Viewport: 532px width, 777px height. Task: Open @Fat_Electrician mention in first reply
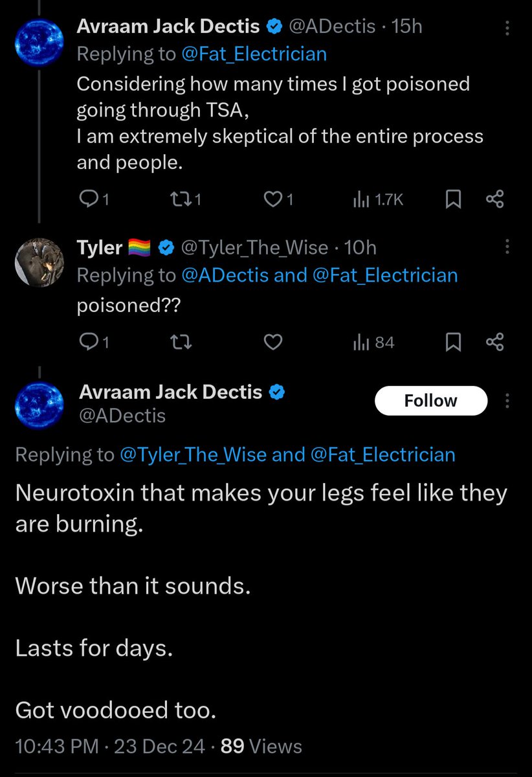pos(255,54)
